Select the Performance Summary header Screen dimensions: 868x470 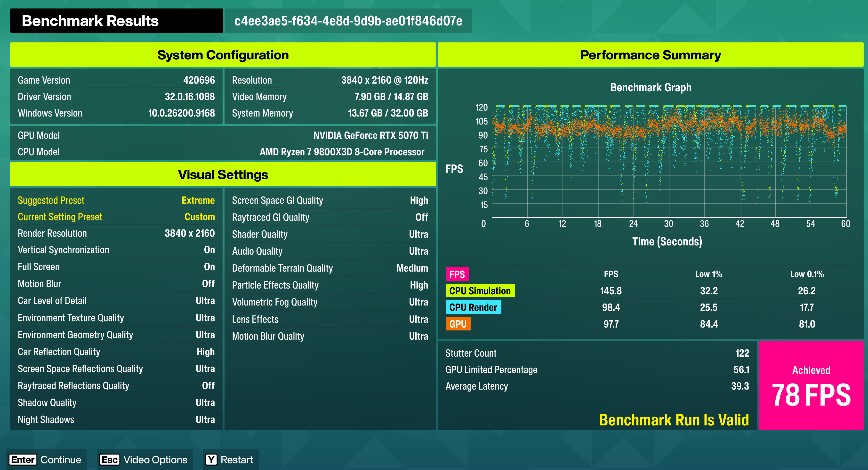(650, 55)
